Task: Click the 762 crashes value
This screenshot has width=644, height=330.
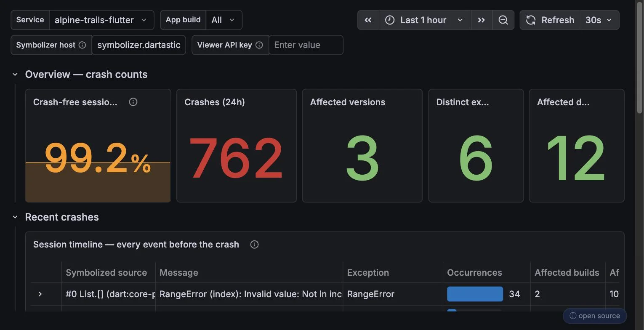Action: click(x=236, y=159)
